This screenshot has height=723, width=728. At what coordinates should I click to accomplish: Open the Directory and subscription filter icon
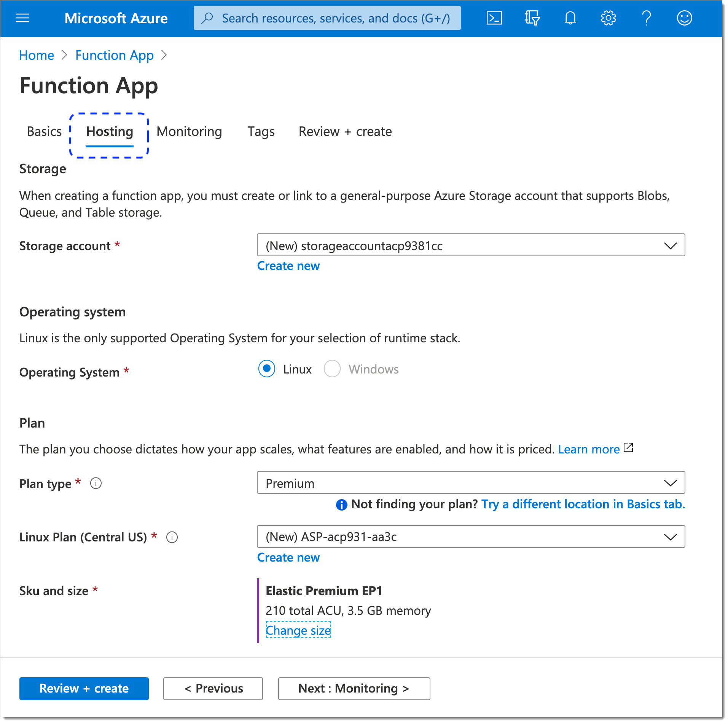coord(532,18)
